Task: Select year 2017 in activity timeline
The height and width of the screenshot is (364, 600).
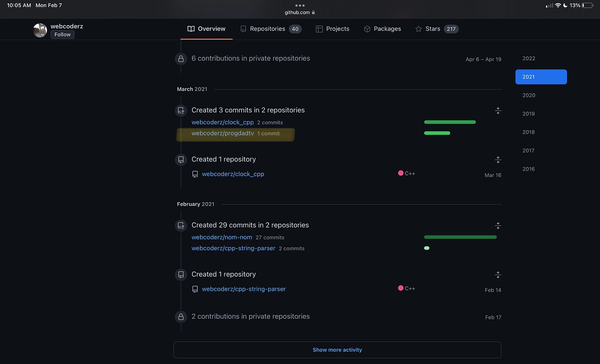Action: (529, 151)
